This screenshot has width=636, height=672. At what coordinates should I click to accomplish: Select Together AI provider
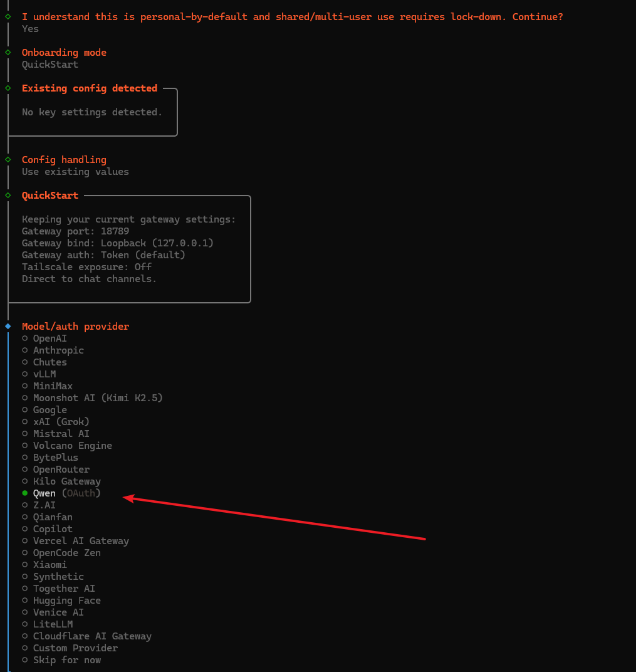(59, 589)
